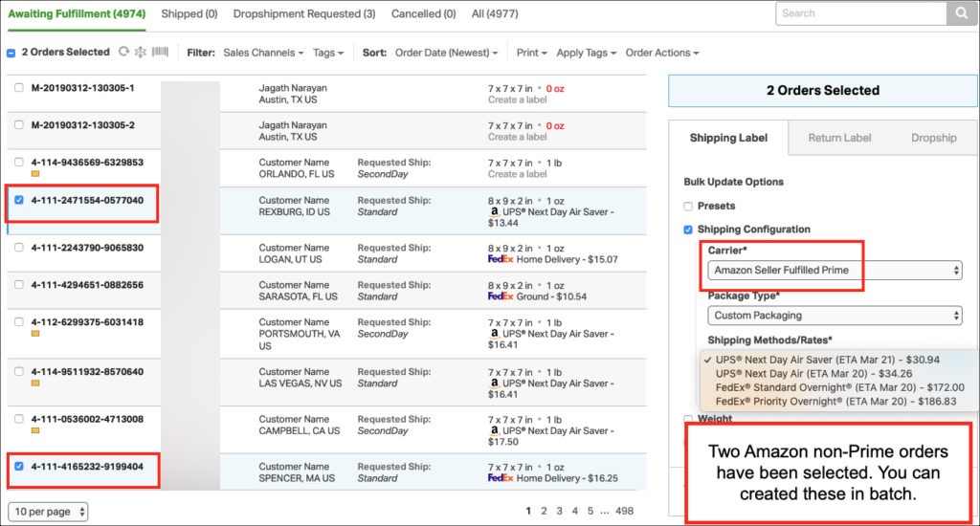Screen dimensions: 980x526
Task: Click Create a label for the ORLANDO order
Action: (x=517, y=174)
